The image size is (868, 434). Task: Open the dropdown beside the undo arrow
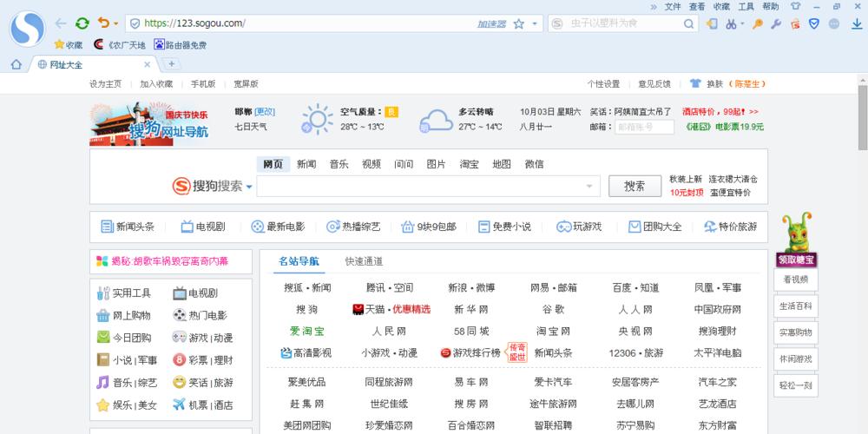(115, 23)
